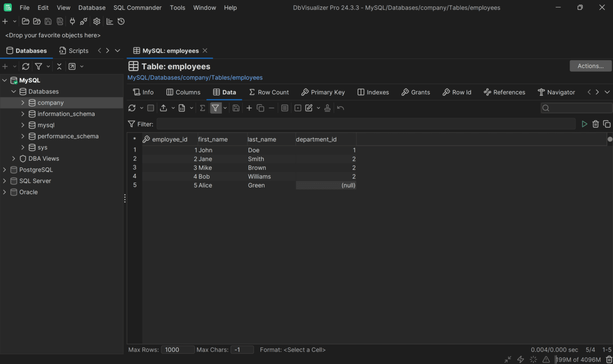Image resolution: width=613 pixels, height=364 pixels.
Task: Open the MySQL/Databases/company/Tables/employees path link
Action: (195, 77)
